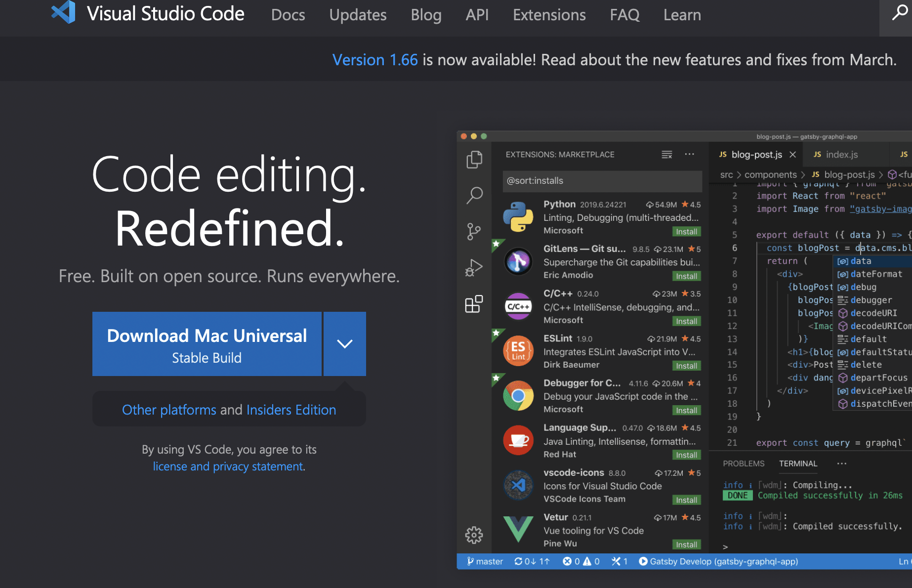Open the Extensions blocks icon
Image resolution: width=912 pixels, height=588 pixels.
[x=474, y=304]
